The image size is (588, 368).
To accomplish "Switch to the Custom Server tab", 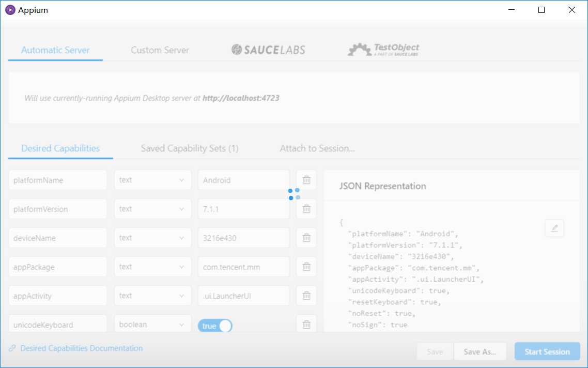I will (x=160, y=50).
